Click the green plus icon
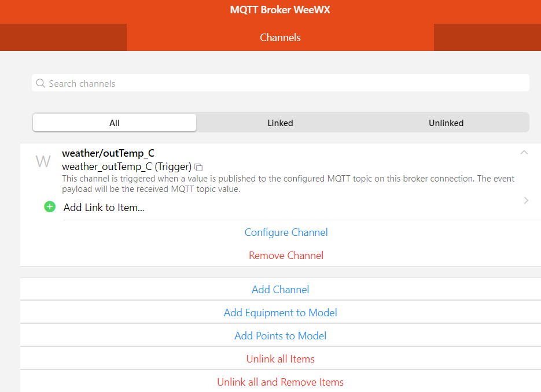Screen dimensions: 541x392 coord(50,207)
